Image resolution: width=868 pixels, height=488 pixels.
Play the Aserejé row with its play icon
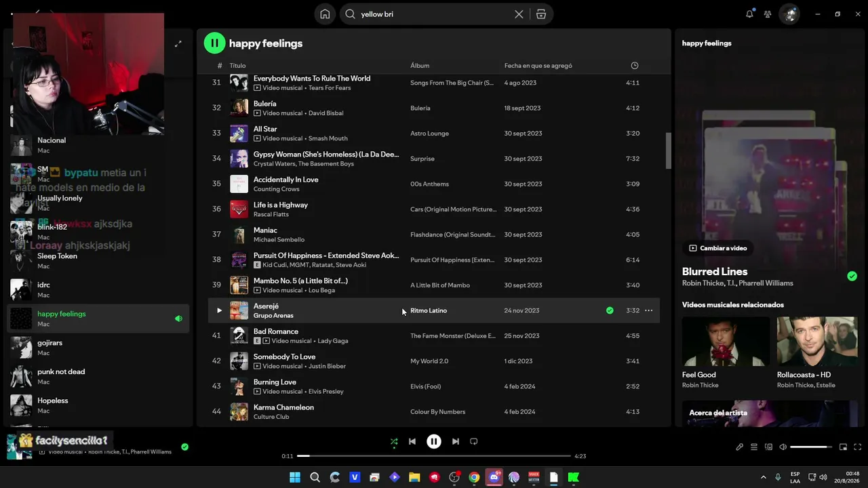pyautogui.click(x=219, y=310)
